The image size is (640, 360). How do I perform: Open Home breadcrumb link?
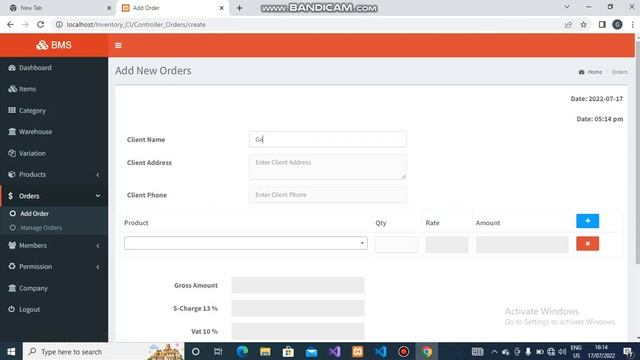click(x=590, y=72)
